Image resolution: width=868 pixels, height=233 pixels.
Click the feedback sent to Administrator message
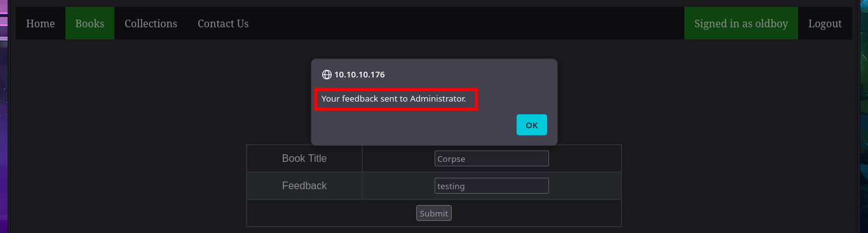click(x=393, y=98)
